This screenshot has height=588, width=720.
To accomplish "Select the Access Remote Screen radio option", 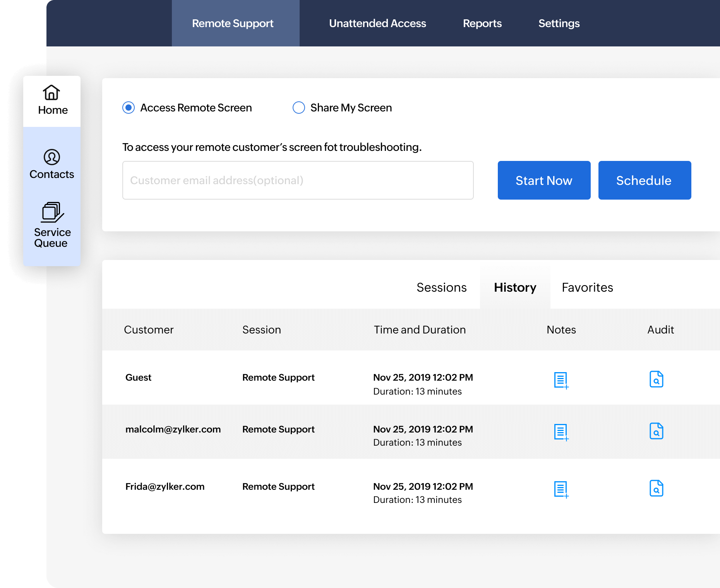I will coord(129,108).
